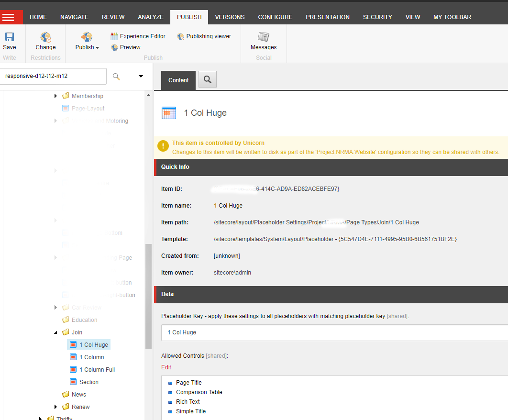Switch to the SECURITY ribbon tab
Screen dimensions: 508x420
click(377, 17)
